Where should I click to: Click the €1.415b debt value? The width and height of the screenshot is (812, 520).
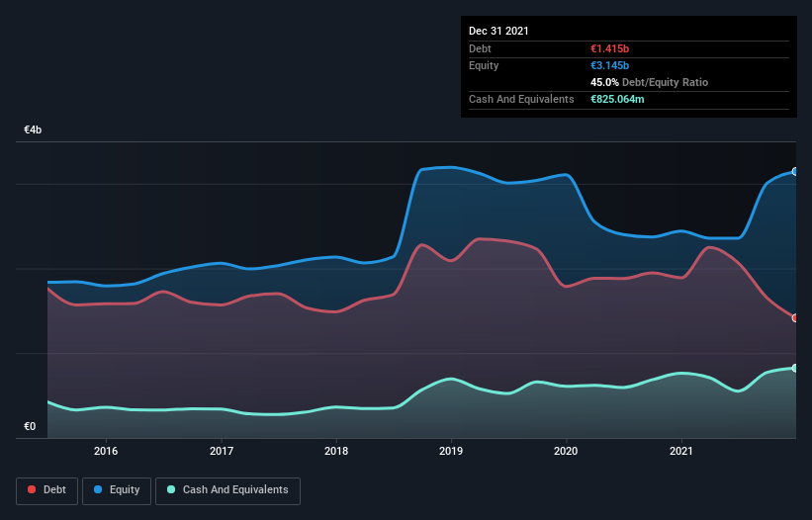(x=609, y=48)
